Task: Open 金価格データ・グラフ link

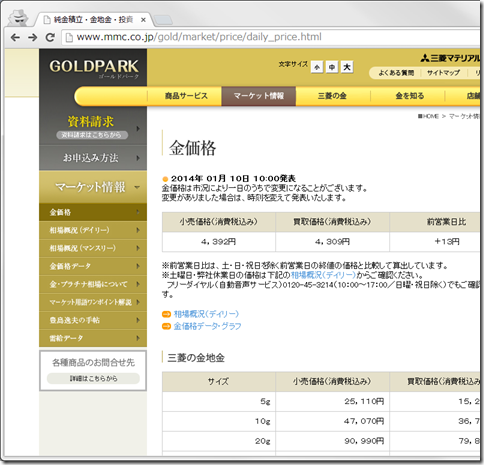Action: (207, 326)
